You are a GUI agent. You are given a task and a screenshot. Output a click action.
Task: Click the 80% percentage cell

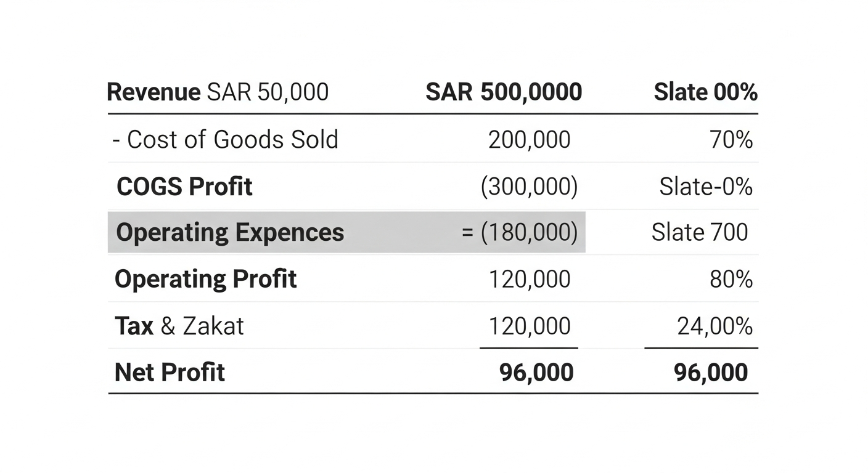click(x=731, y=279)
